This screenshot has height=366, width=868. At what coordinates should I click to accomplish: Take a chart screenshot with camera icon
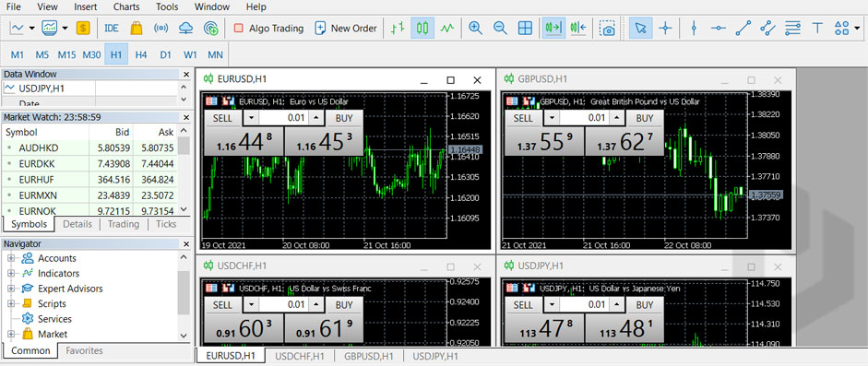(608, 28)
